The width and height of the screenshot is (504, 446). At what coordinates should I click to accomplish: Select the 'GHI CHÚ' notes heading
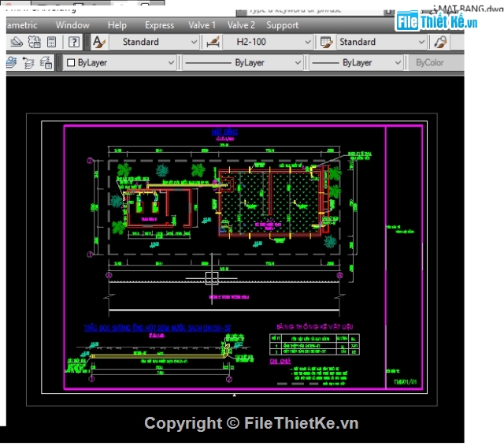click(280, 361)
